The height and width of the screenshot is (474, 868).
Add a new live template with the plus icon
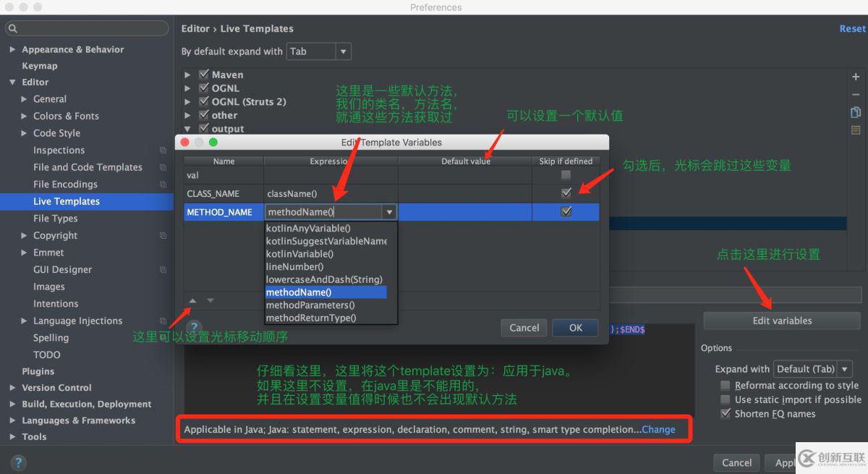click(856, 76)
